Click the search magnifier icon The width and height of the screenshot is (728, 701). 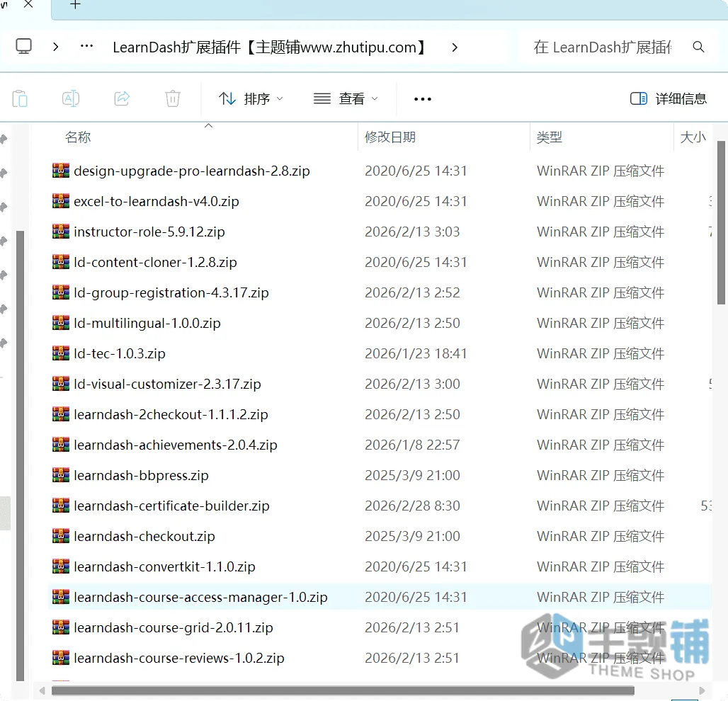click(x=698, y=47)
